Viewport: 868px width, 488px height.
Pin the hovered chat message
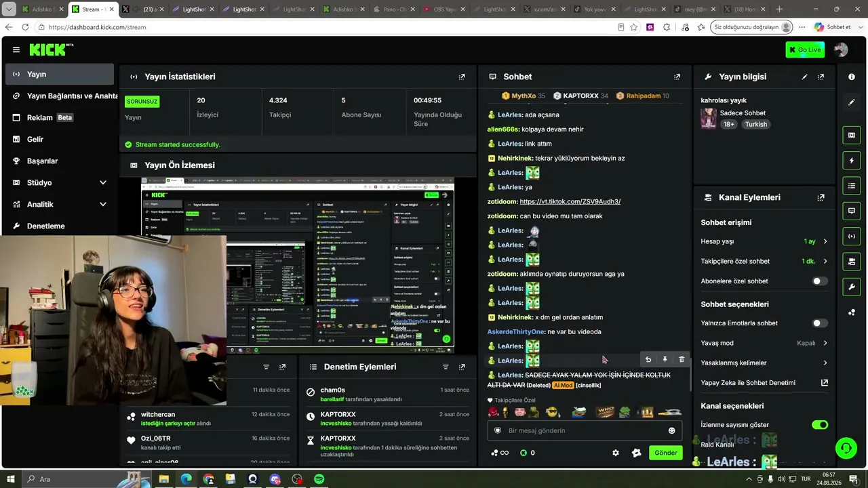[x=665, y=359]
